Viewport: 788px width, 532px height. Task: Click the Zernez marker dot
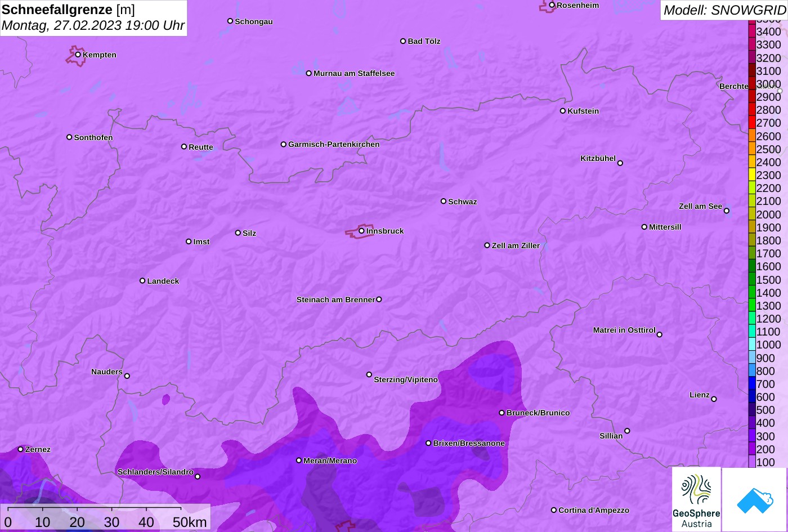pos(21,449)
